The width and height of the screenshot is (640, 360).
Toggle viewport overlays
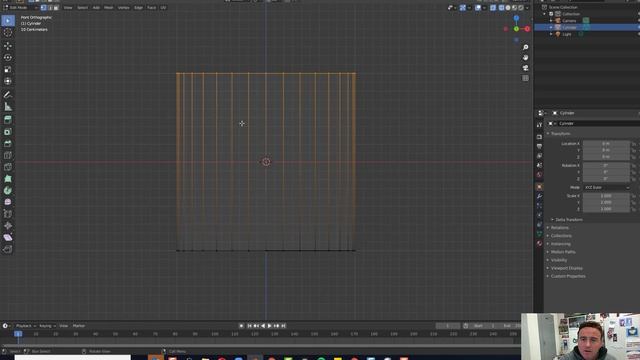pyautogui.click(x=478, y=7)
